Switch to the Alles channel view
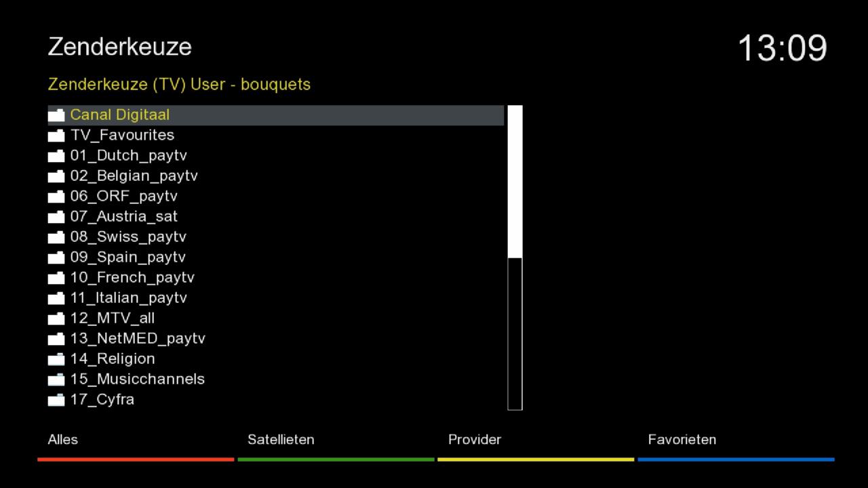868x488 pixels. (63, 440)
